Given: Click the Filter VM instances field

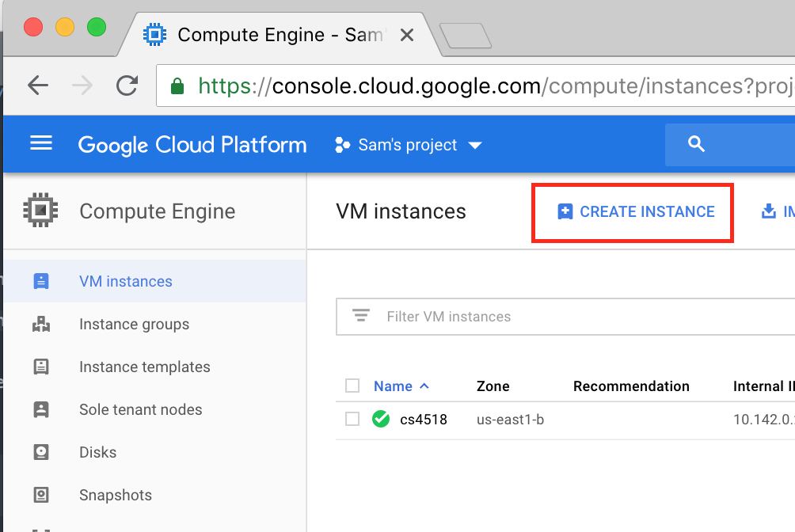Looking at the screenshot, I should pyautogui.click(x=554, y=317).
